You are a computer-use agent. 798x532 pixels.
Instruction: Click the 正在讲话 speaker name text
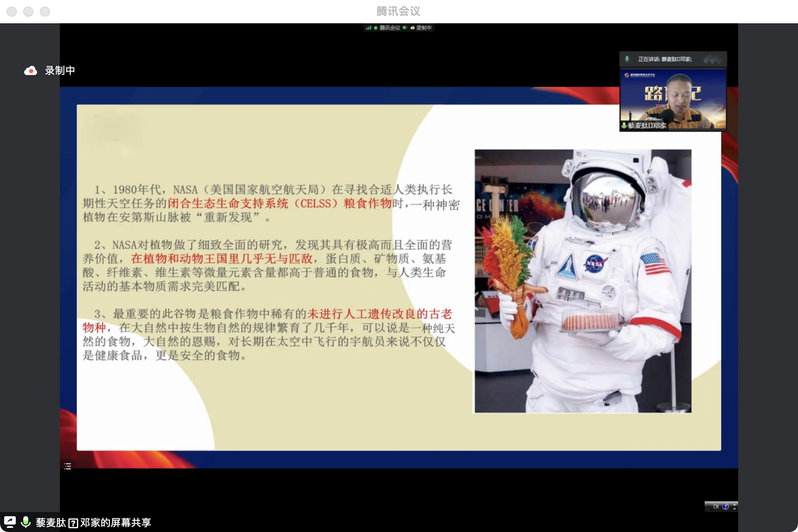click(665, 59)
